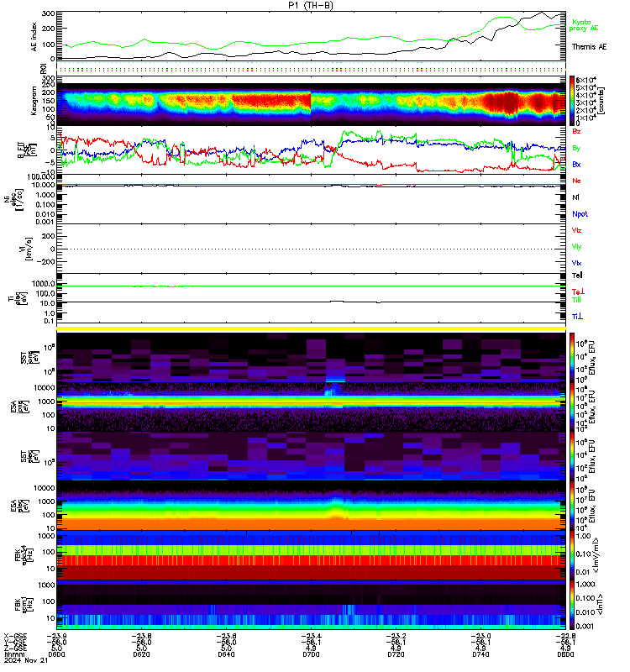Click the SST electron Eflux color bar
The width and height of the screenshot is (630, 672).
point(572,457)
